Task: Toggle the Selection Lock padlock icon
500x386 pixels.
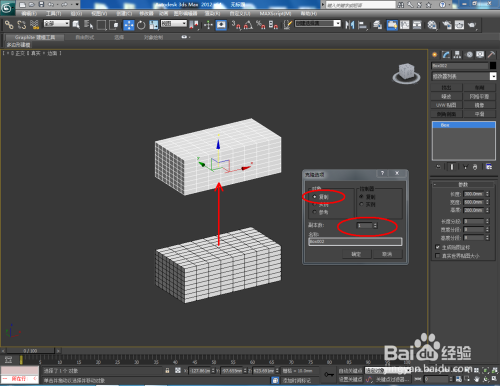Action: tap(167, 370)
